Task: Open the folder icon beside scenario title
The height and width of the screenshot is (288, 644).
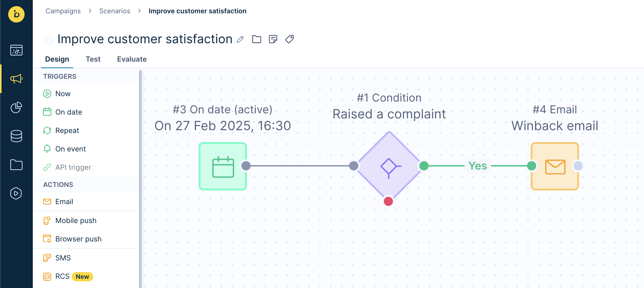Action: (x=256, y=39)
